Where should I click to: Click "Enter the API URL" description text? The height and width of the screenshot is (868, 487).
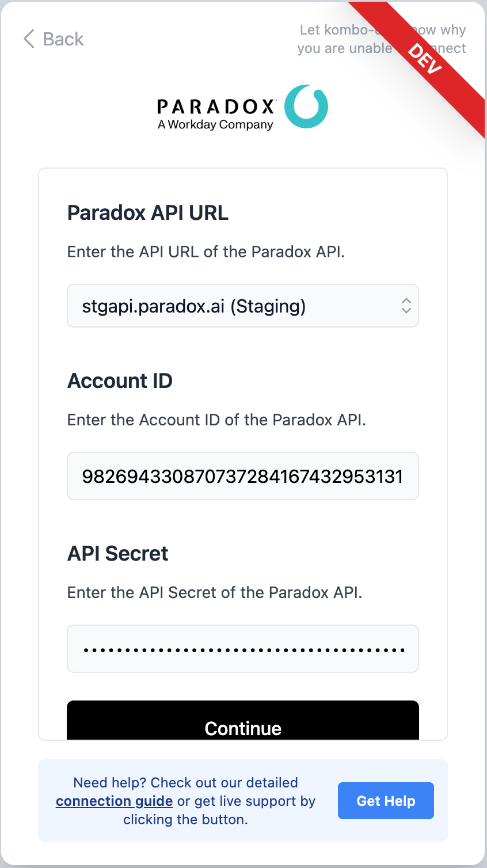206,252
